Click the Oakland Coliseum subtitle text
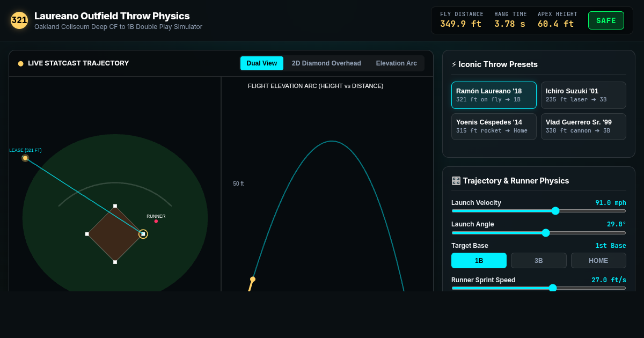 click(x=118, y=27)
